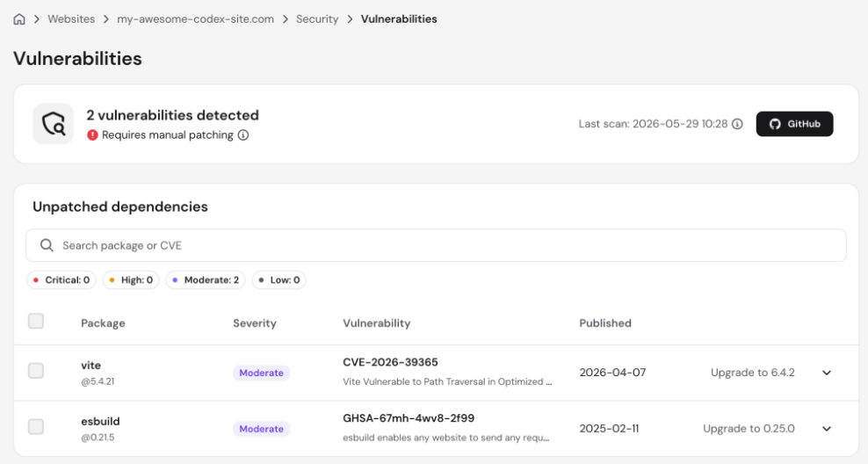The height and width of the screenshot is (464, 868).
Task: Click Vite Path Traversal description text
Action: 447,381
